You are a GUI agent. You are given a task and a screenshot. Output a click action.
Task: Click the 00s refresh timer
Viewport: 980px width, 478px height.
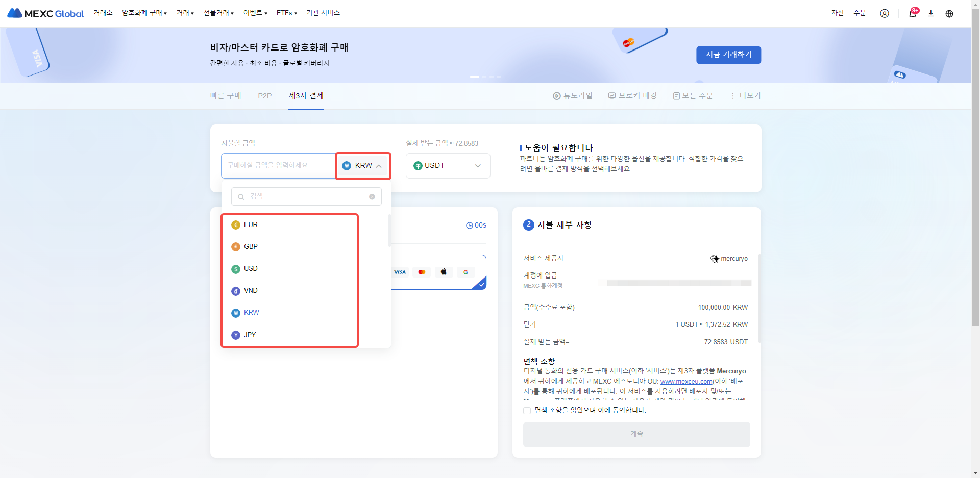[476, 225]
